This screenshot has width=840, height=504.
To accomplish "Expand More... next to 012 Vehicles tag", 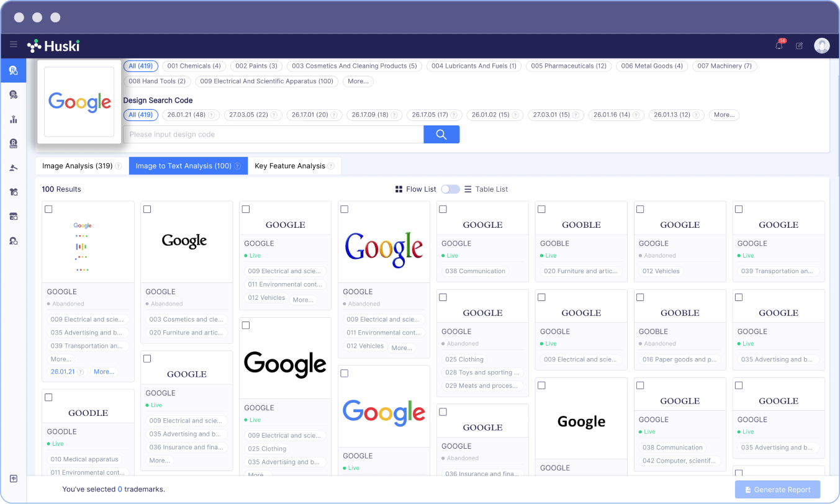I will click(x=303, y=300).
